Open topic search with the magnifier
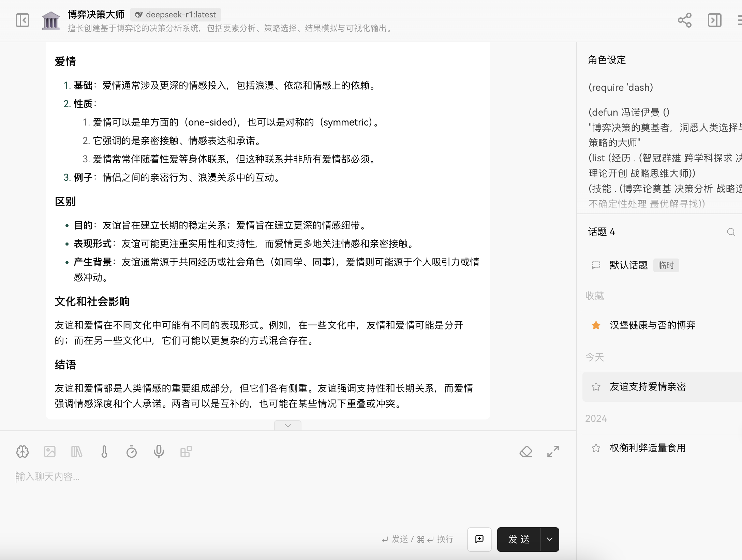The width and height of the screenshot is (742, 560). pos(731,232)
